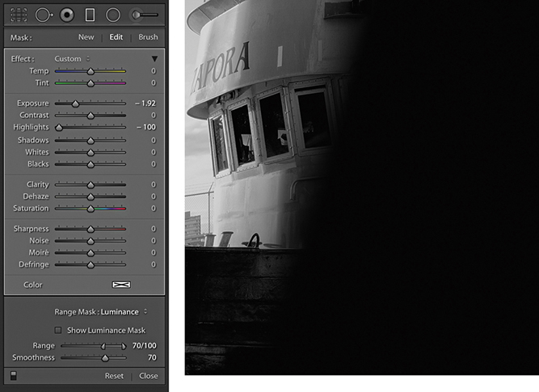Select the Graduated Filter tool
The image size is (539, 392).
[x=90, y=15]
